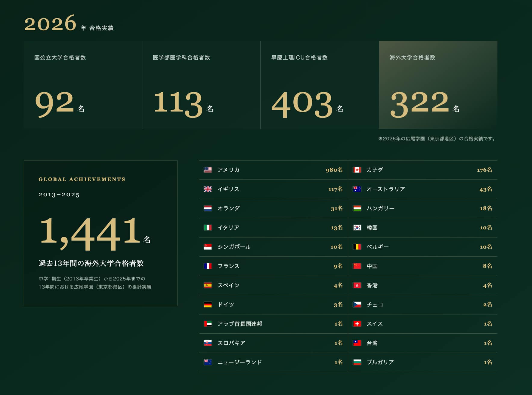Click the 1,441 total figure
The width and height of the screenshot is (532, 395).
coord(90,234)
